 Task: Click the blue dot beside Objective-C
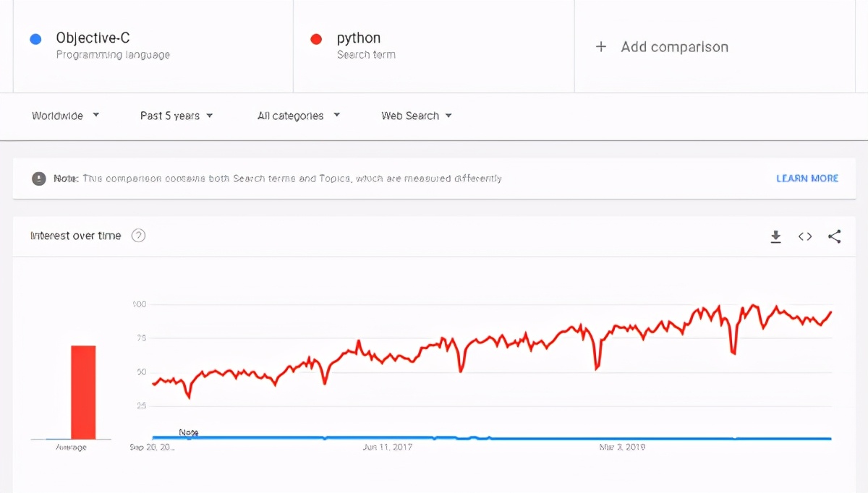click(x=35, y=39)
